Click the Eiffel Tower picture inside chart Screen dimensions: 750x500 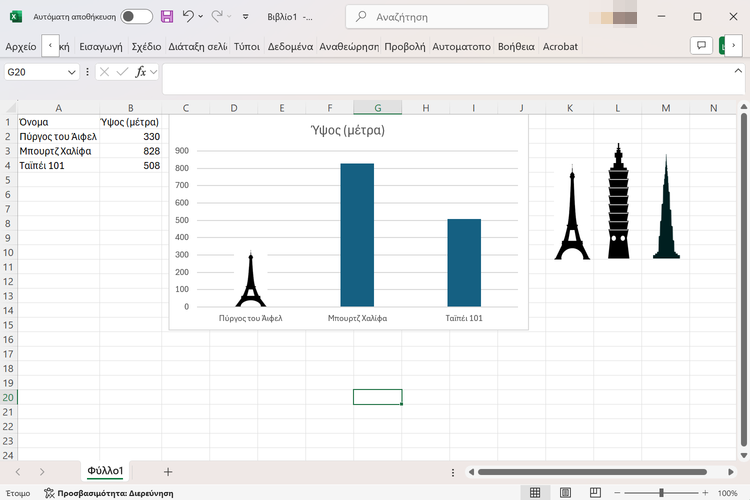click(251, 280)
